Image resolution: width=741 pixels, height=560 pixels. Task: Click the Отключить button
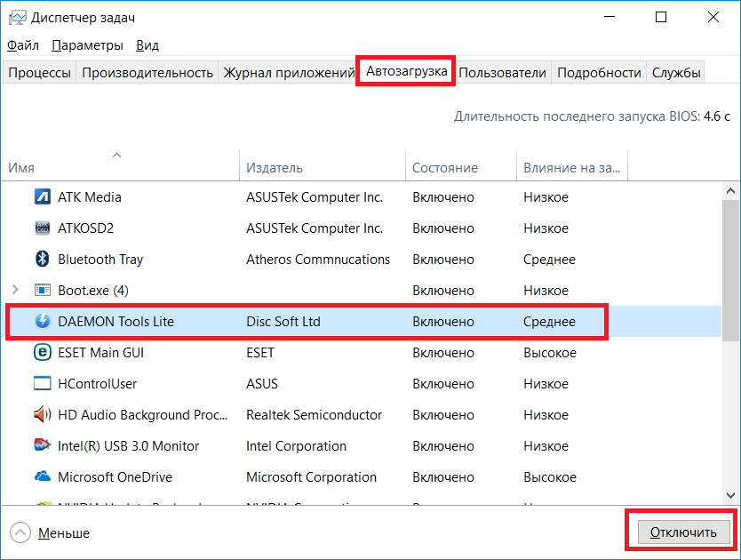click(x=683, y=532)
